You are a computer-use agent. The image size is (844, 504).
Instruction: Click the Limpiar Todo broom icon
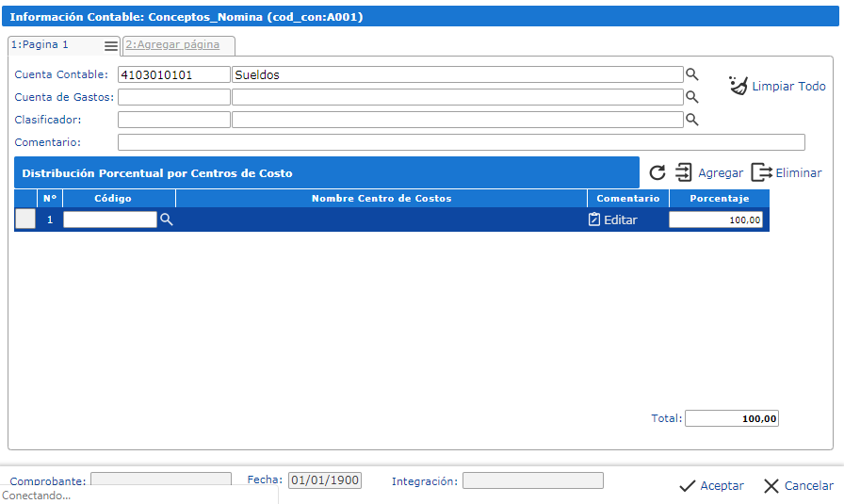[738, 86]
